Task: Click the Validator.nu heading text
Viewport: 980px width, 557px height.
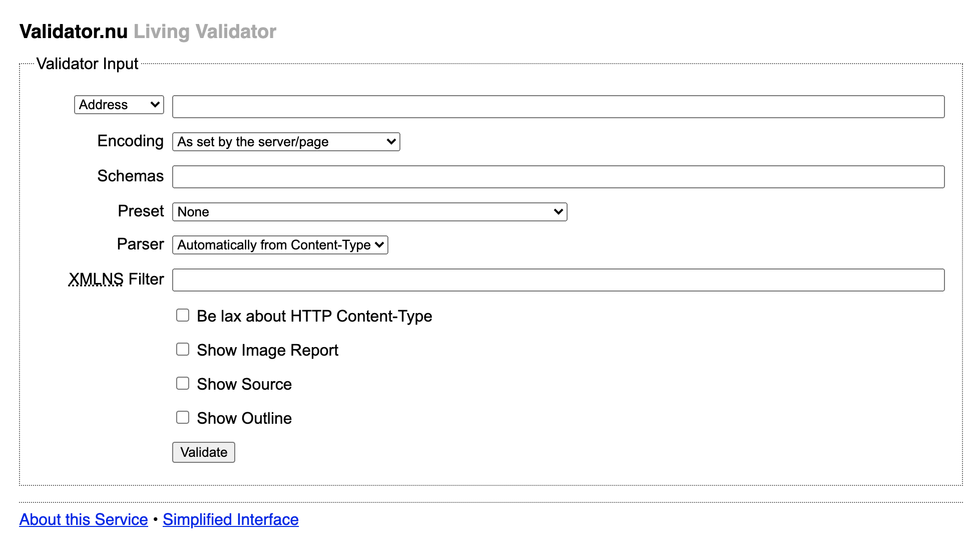Action: (x=74, y=32)
